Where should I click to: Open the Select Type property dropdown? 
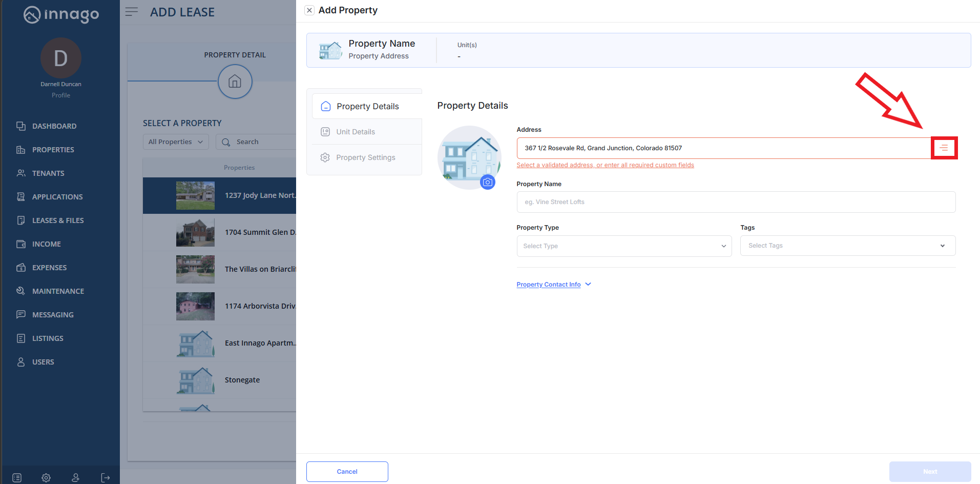click(x=623, y=246)
